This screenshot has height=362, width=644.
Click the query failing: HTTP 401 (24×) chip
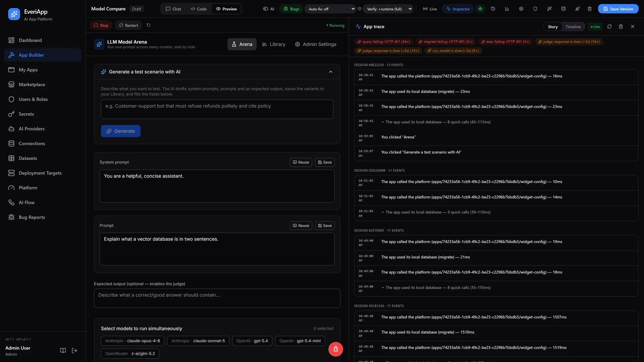tap(384, 42)
